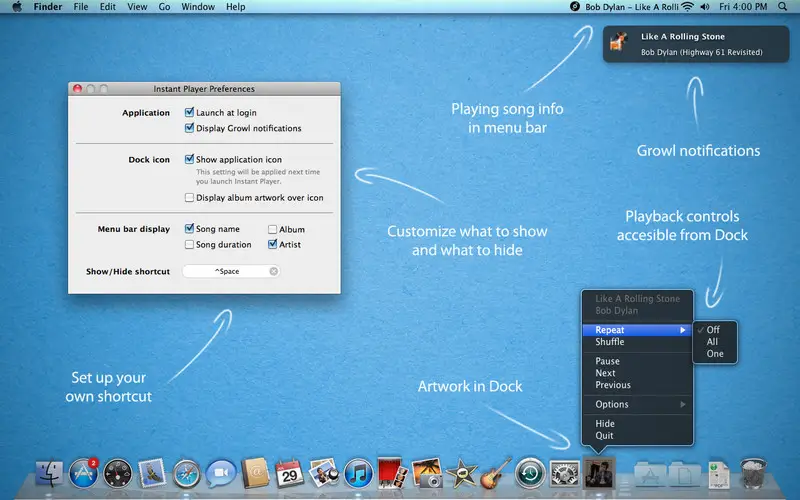Enable Display album artwork over icon
This screenshot has width=800, height=500.
189,197
